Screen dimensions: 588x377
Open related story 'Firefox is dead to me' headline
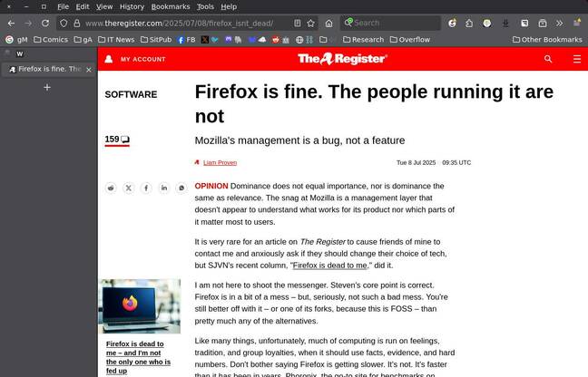(138, 357)
